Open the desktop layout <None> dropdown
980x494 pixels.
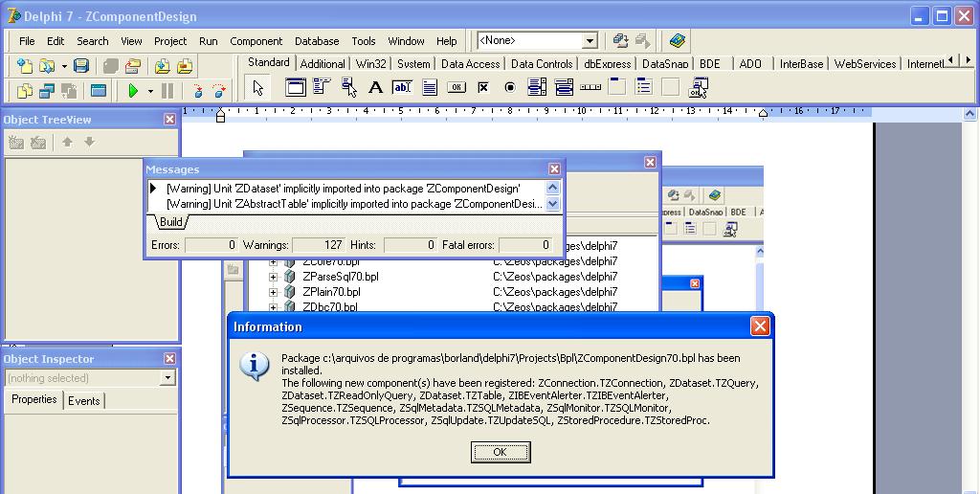590,40
